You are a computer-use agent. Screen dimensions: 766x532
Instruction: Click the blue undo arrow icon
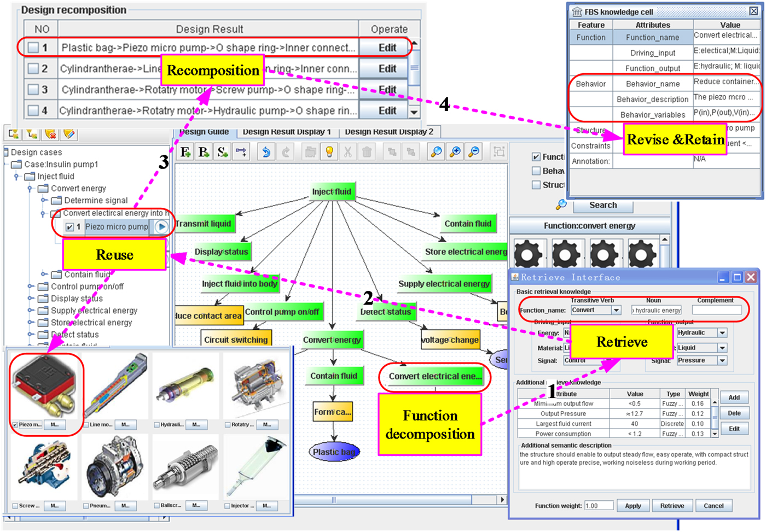(266, 152)
